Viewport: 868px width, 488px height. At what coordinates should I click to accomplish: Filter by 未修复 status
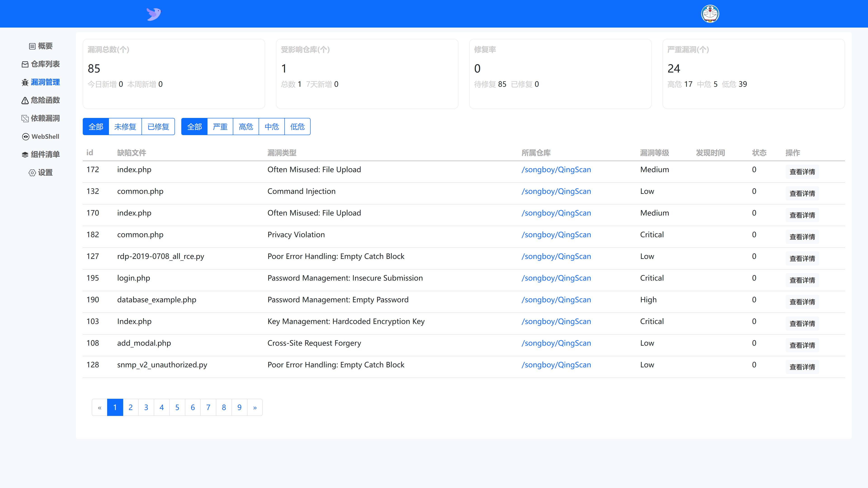(125, 127)
